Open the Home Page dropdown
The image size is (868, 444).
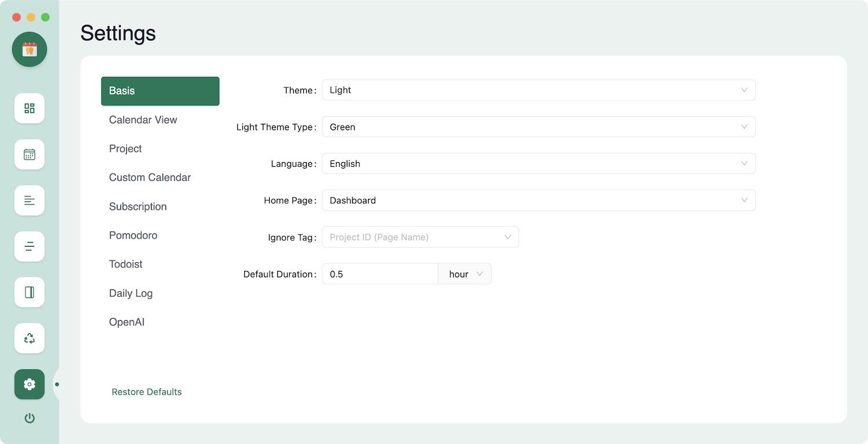tap(538, 200)
